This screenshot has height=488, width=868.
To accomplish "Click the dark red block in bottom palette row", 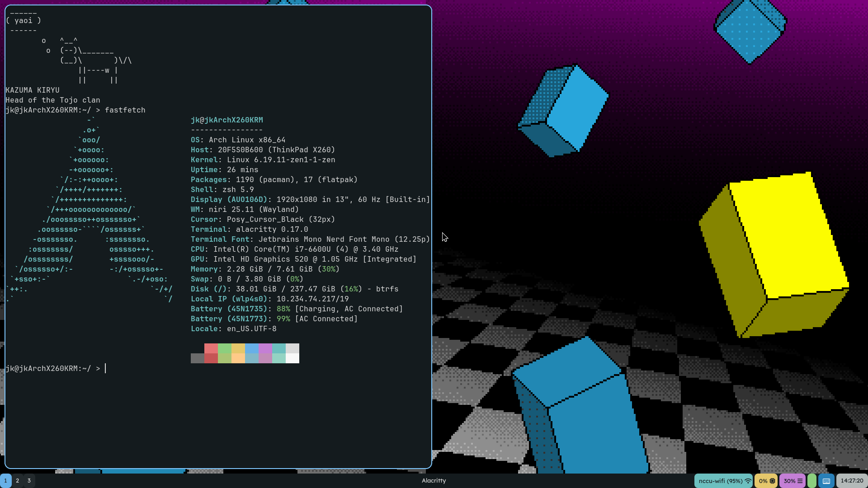I will click(211, 358).
